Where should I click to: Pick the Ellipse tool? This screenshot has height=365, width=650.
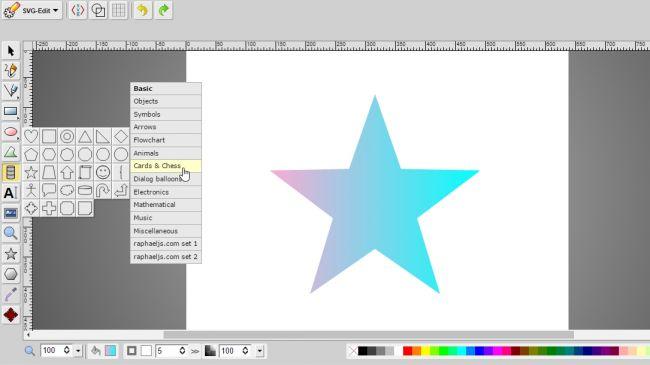(11, 132)
